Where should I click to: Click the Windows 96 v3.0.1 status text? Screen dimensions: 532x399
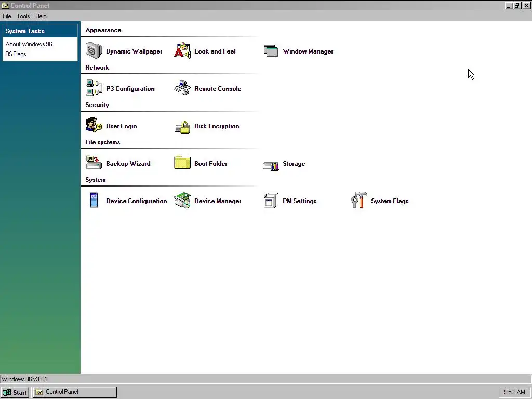point(24,379)
